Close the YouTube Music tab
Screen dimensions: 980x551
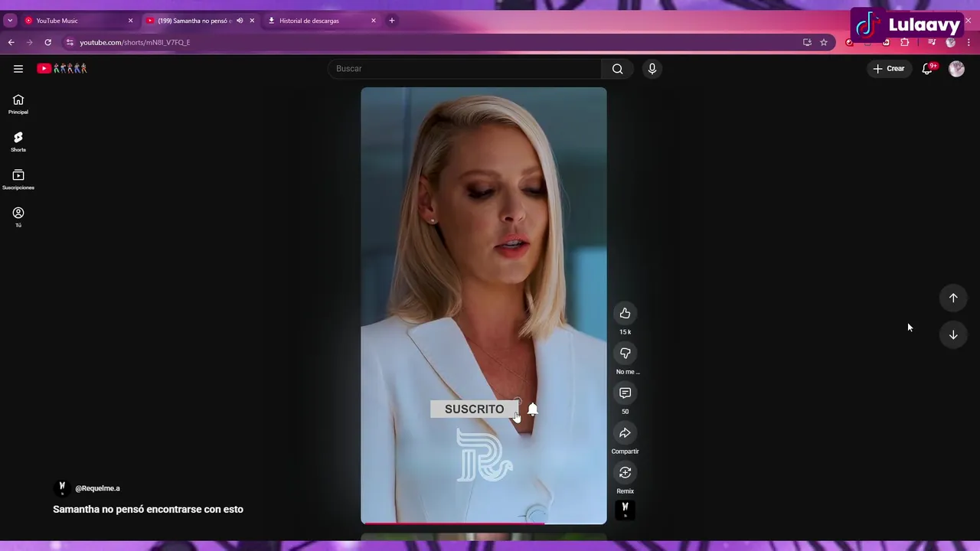point(130,21)
